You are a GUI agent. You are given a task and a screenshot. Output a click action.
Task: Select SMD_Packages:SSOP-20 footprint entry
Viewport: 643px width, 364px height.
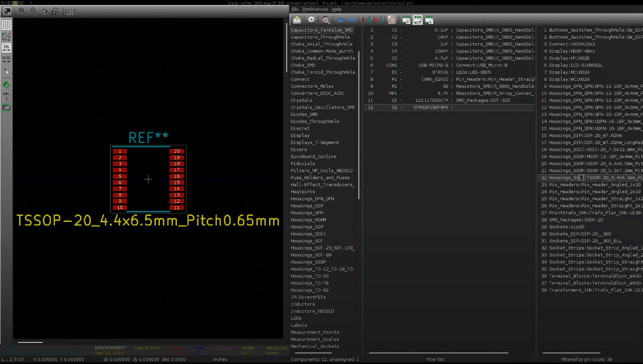576,220
